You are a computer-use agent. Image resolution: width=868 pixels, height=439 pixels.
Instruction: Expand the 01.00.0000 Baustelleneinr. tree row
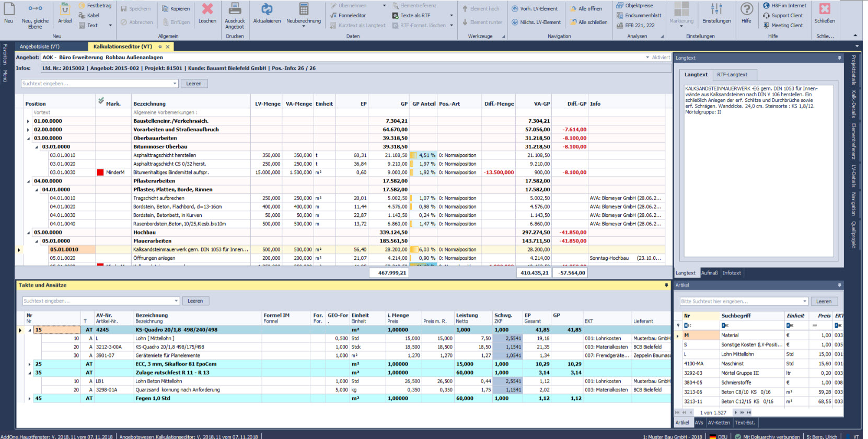(28, 121)
